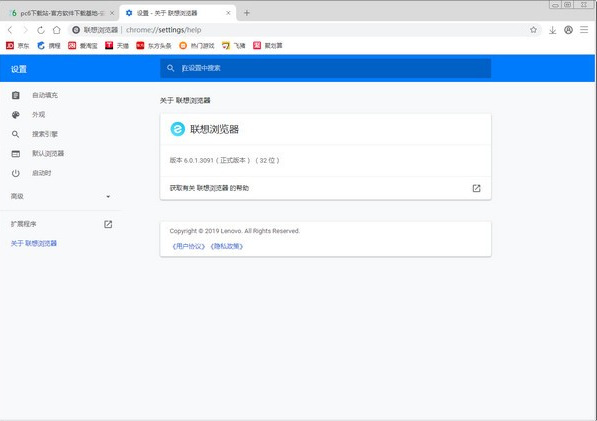
Task: Open the 京东 bookmark
Action: pos(18,46)
